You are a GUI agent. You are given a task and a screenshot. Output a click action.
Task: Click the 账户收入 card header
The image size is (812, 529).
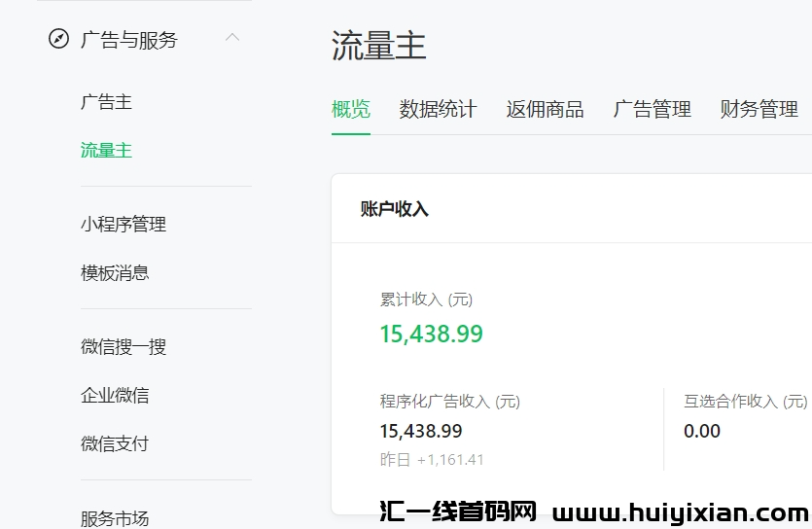[x=395, y=209]
